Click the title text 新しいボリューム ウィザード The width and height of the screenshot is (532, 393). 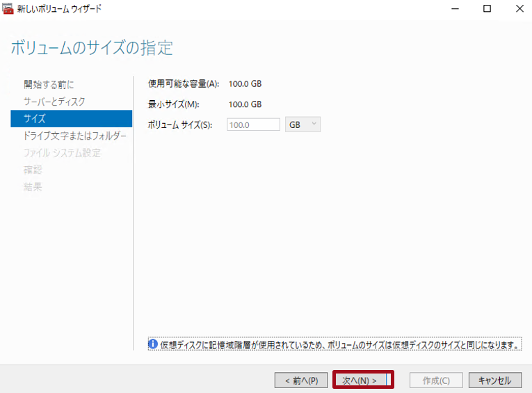point(59,9)
